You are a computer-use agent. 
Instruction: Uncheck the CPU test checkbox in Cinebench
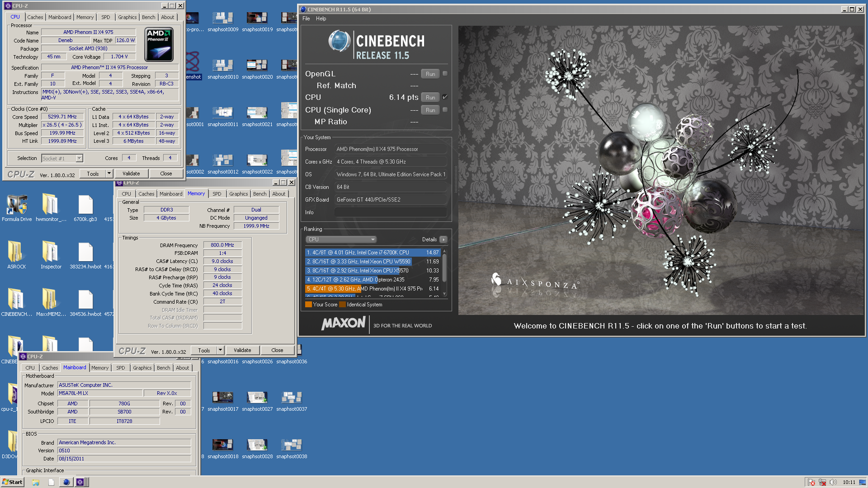click(x=445, y=97)
